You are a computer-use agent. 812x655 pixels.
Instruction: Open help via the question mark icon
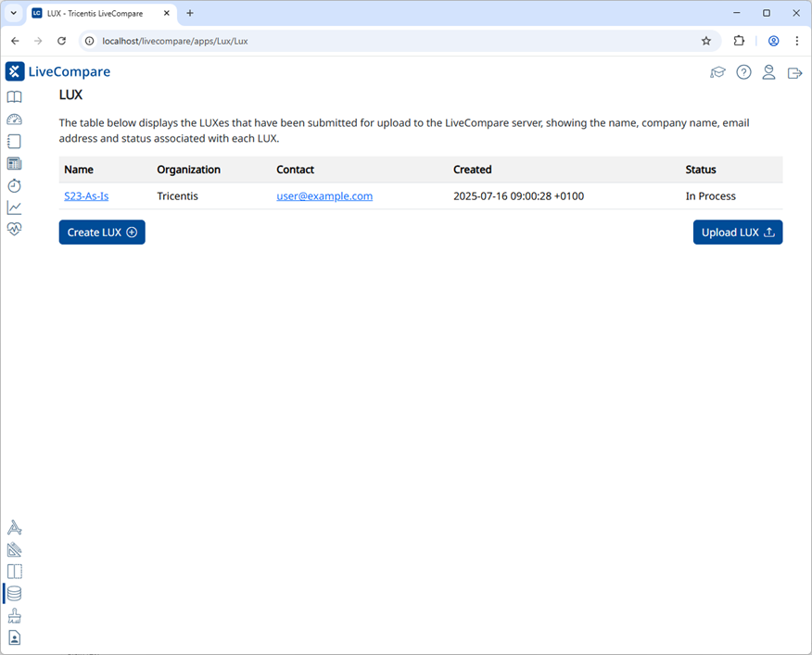(x=743, y=72)
